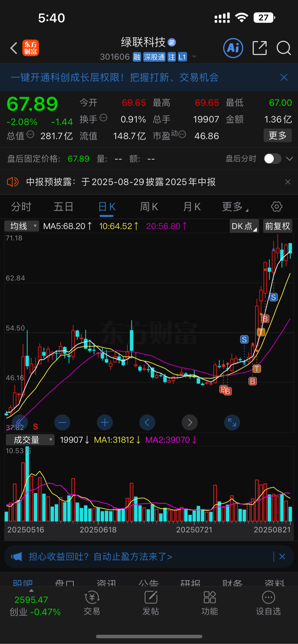Move chart right with arrow button

tap(190, 422)
